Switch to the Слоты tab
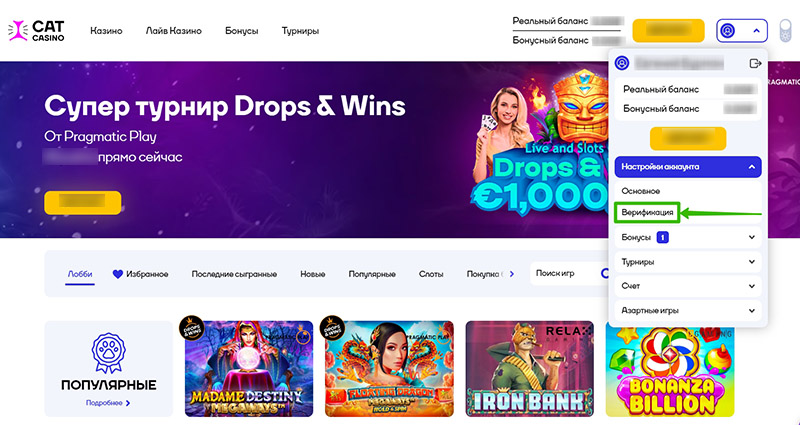 (431, 274)
